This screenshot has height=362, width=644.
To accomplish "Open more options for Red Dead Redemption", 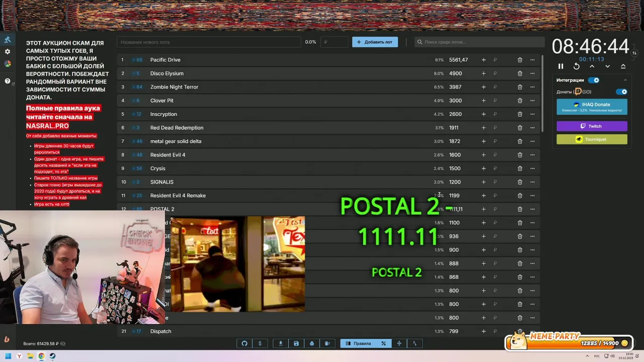I will (x=532, y=128).
